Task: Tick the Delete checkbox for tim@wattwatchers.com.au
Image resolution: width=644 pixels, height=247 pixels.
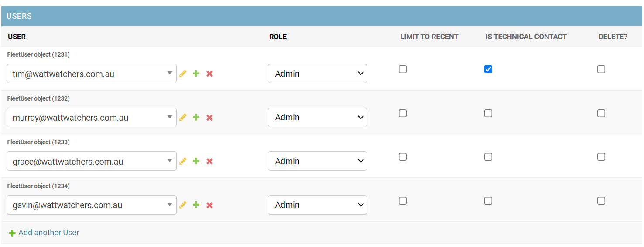Action: 601,69
